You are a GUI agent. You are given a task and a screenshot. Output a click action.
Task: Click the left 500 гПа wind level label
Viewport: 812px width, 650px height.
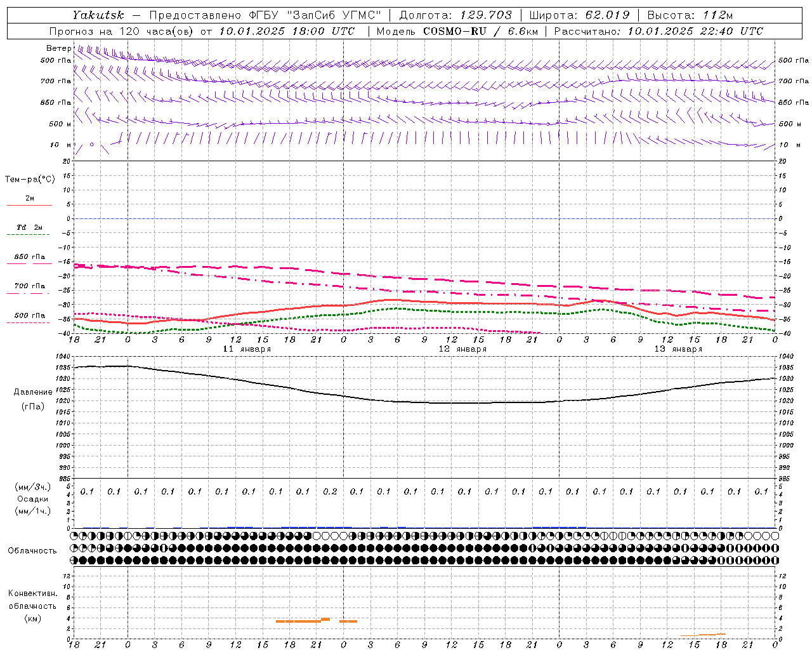pyautogui.click(x=56, y=60)
